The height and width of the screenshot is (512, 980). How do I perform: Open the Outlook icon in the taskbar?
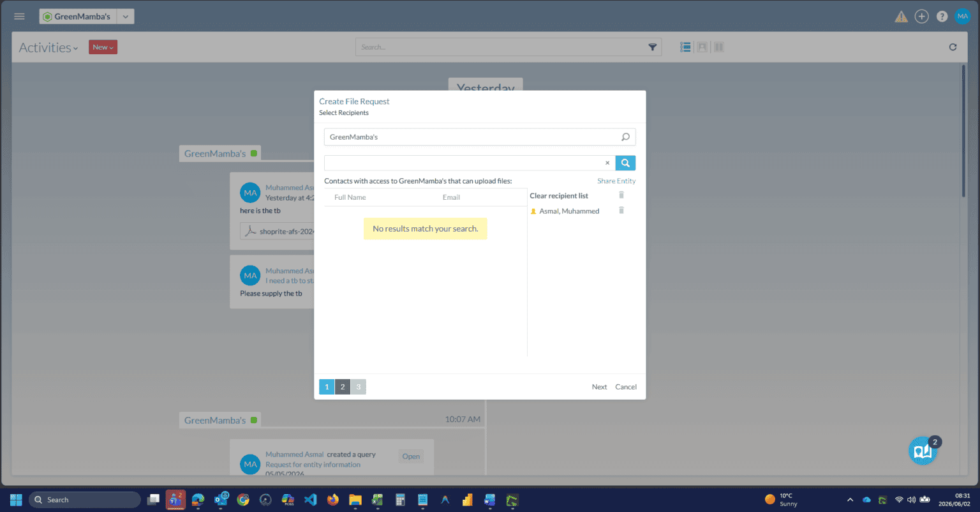click(221, 499)
